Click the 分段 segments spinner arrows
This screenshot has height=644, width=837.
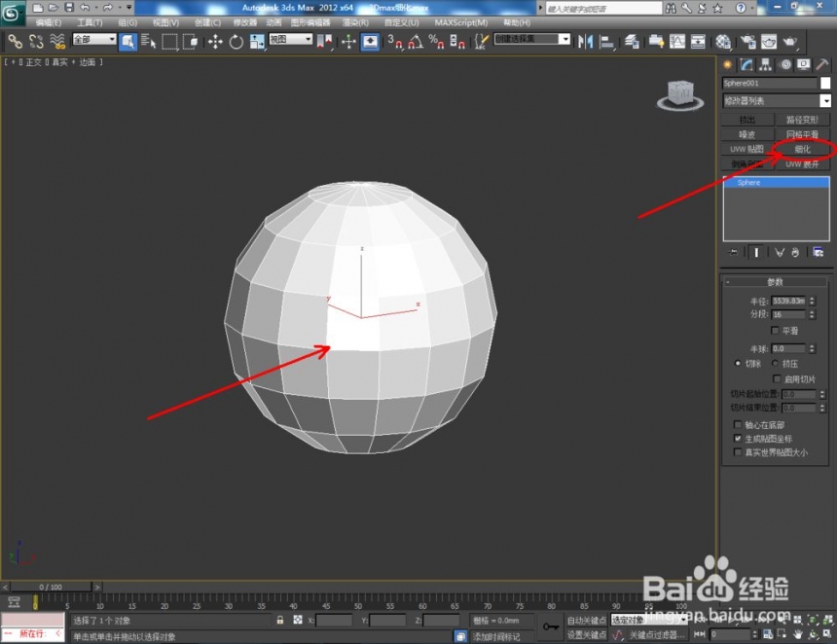[812, 315]
